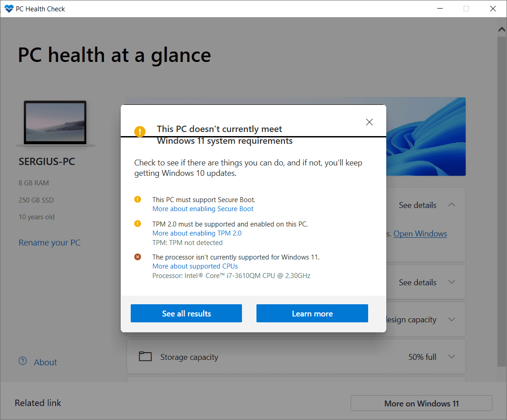Click the Windows 11 bloom banner image
Viewport: 507px width, 420px height.
426,137
